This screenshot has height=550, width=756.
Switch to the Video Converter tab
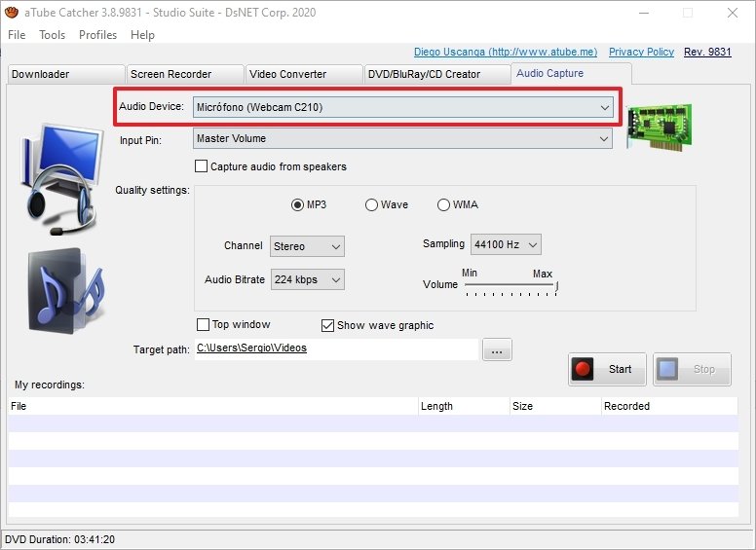click(x=304, y=74)
